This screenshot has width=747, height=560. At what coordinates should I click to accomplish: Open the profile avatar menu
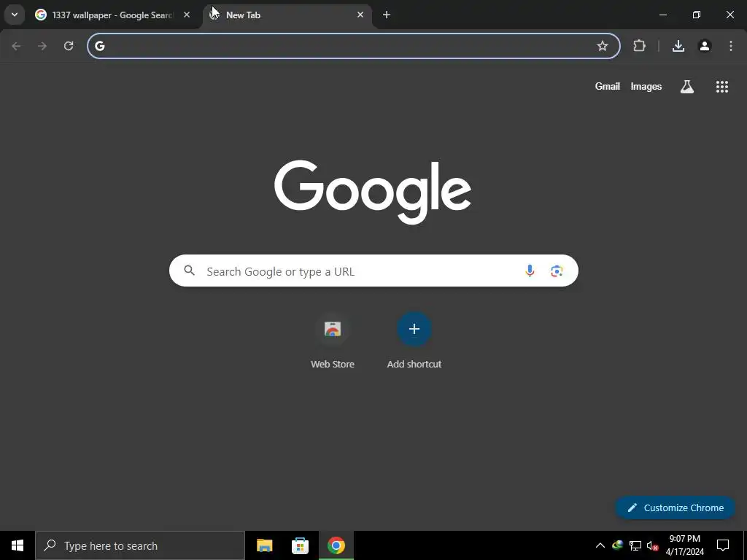click(705, 46)
